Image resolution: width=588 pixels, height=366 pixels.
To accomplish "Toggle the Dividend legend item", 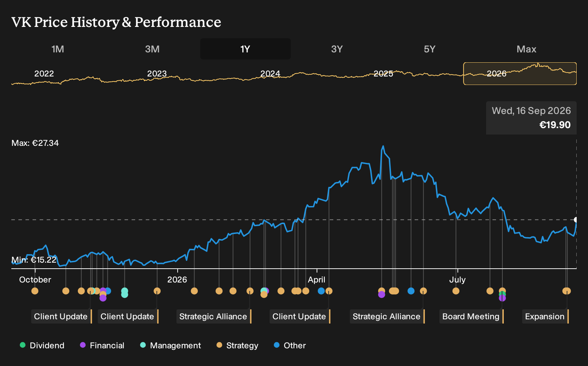I will coord(42,345).
